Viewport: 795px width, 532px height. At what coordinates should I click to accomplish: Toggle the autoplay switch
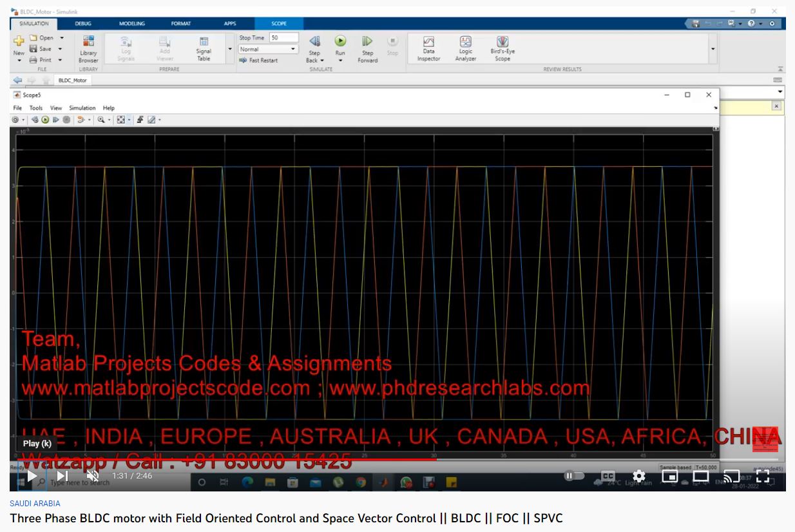(573, 477)
